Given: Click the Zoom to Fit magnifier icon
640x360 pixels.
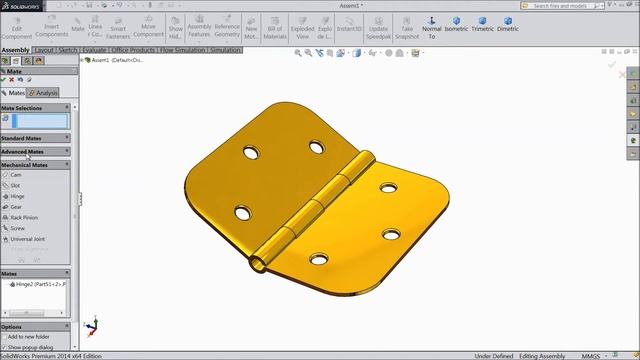Looking at the screenshot, I should pyautogui.click(x=298, y=53).
